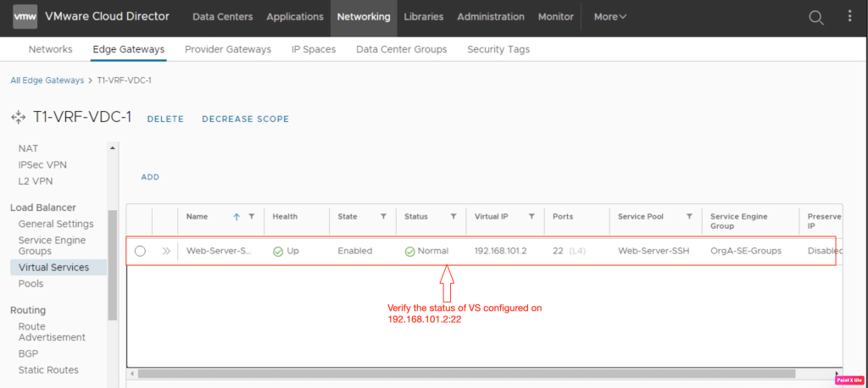
Task: Open the vertical three-dot menu
Action: tap(850, 17)
